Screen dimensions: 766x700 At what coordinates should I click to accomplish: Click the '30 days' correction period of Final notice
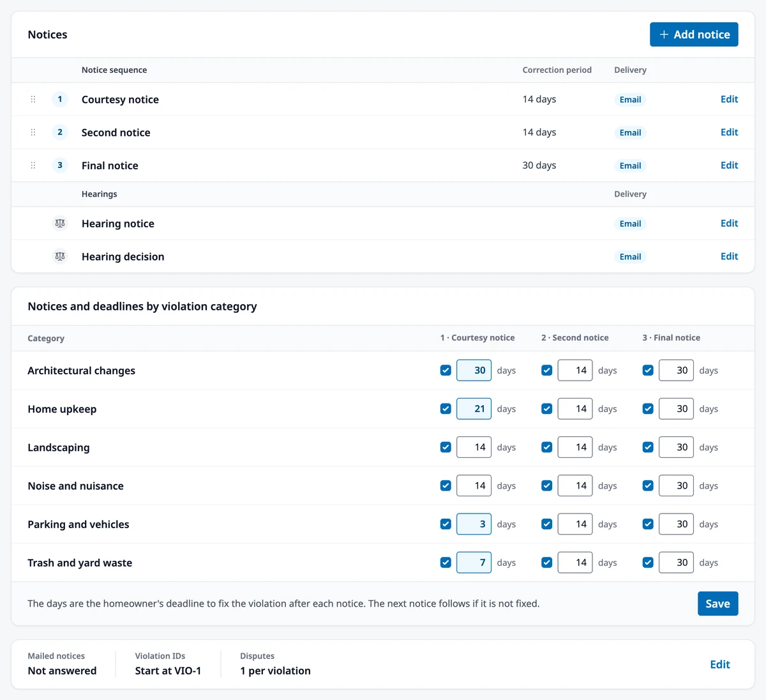coord(539,165)
